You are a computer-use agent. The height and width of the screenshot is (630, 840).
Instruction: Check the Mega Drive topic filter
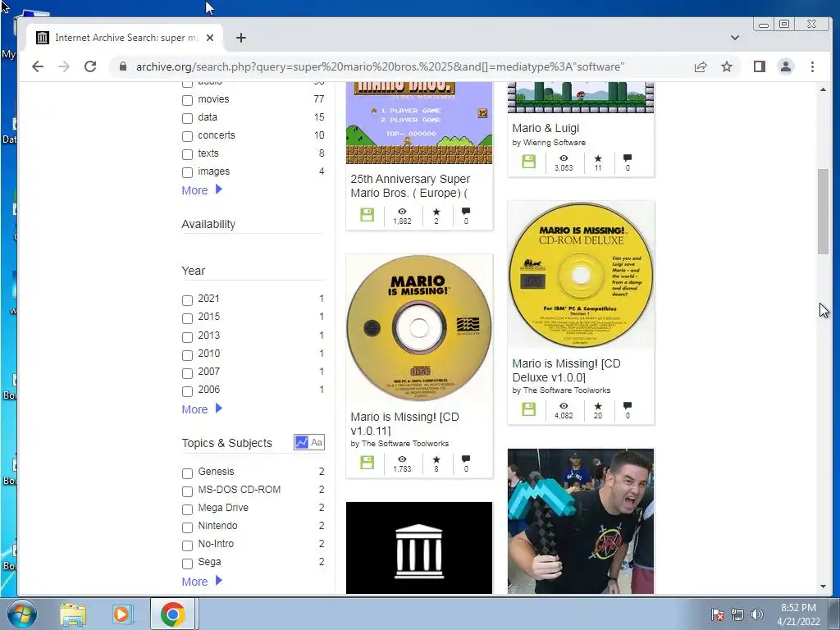tap(187, 509)
